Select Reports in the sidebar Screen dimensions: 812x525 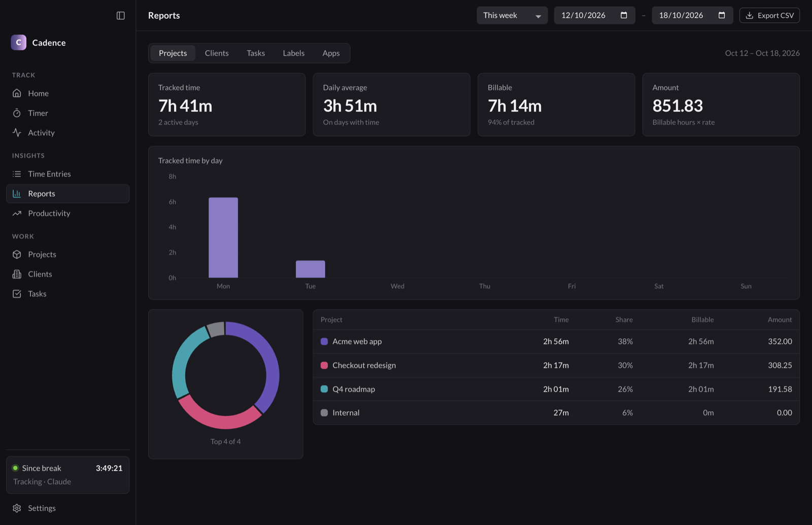[x=67, y=194]
